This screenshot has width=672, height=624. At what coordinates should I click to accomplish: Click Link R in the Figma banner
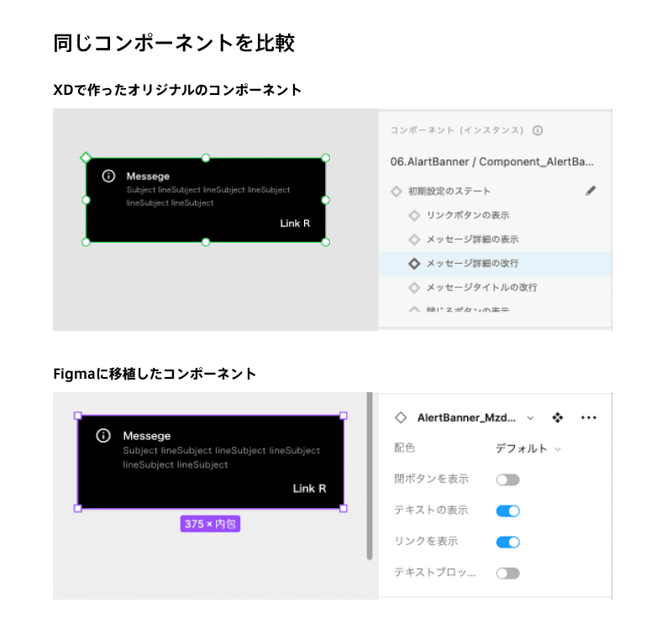(309, 489)
